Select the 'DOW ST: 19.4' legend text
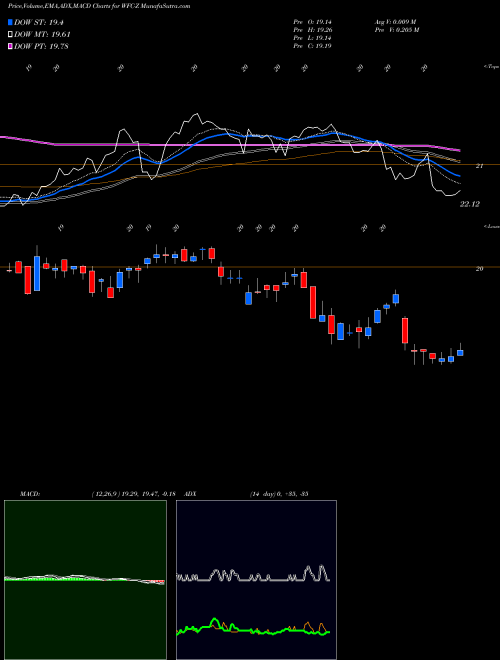The height and width of the screenshot is (660, 500). coord(39,23)
